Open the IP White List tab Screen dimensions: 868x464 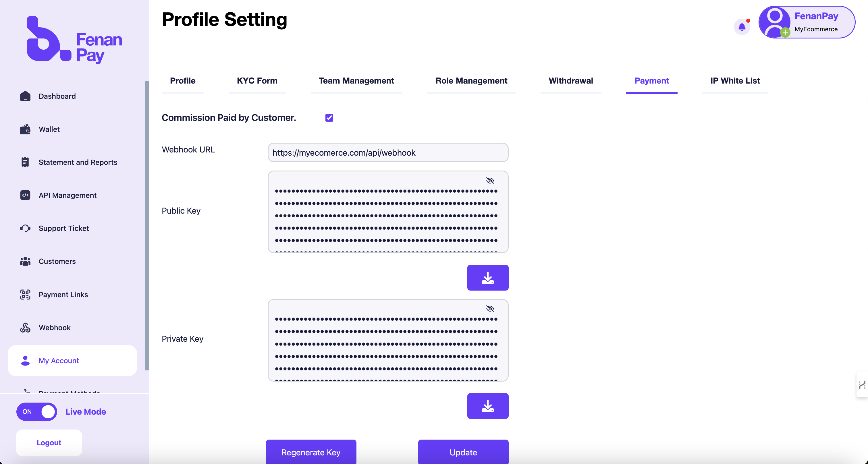click(x=734, y=80)
